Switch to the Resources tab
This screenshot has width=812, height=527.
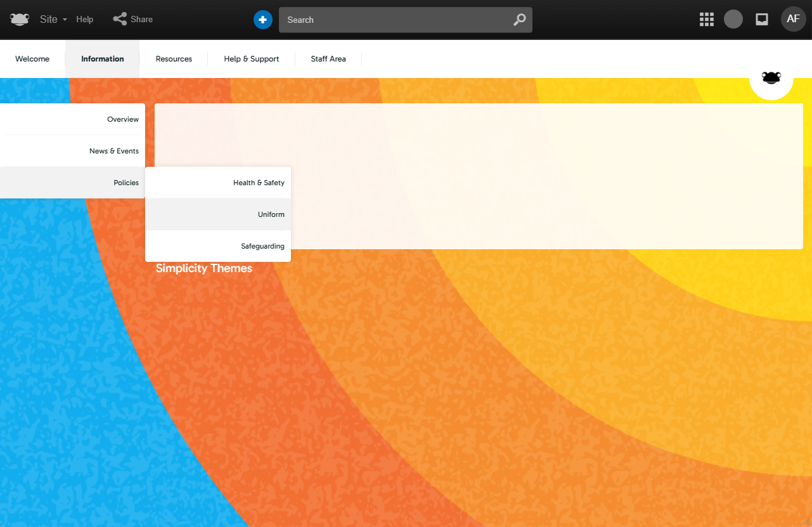[x=174, y=59]
